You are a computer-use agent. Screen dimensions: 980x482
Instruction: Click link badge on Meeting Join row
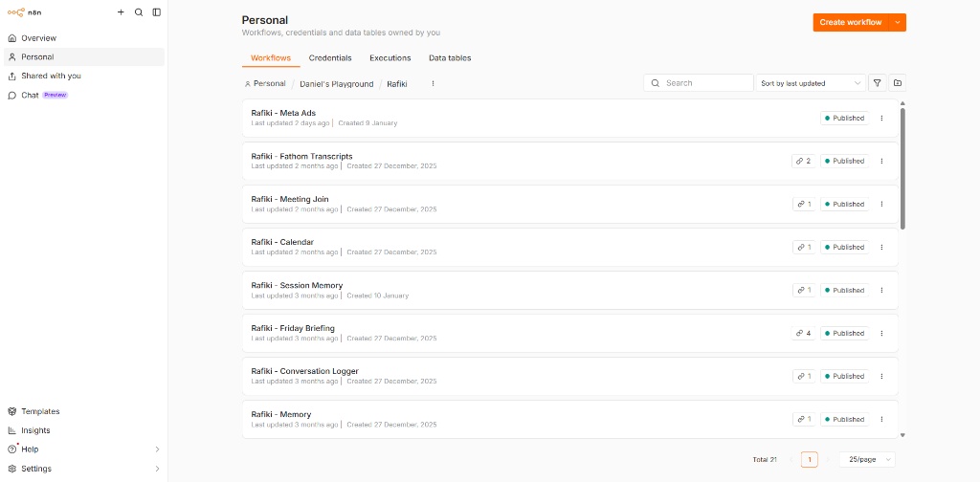click(804, 204)
